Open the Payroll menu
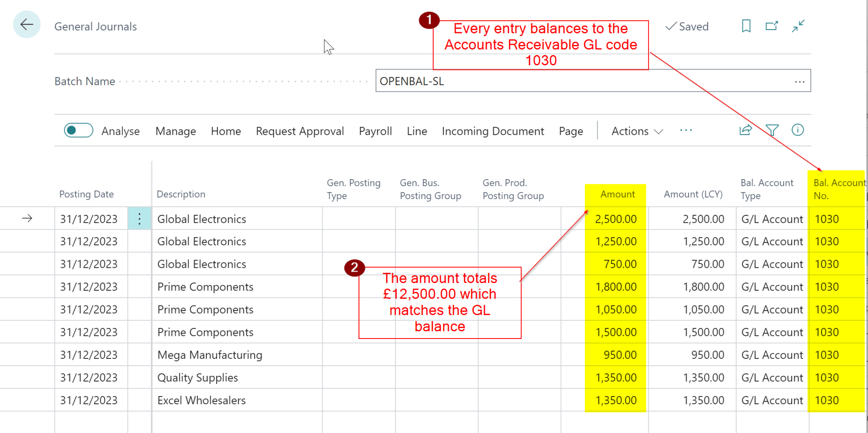The height and width of the screenshot is (433, 868). (x=375, y=131)
